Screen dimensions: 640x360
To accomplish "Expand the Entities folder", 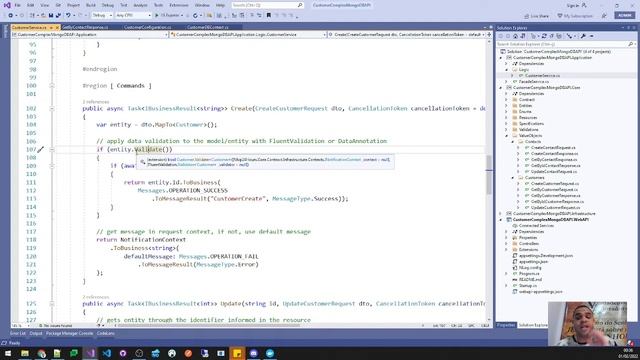I will click(507, 106).
